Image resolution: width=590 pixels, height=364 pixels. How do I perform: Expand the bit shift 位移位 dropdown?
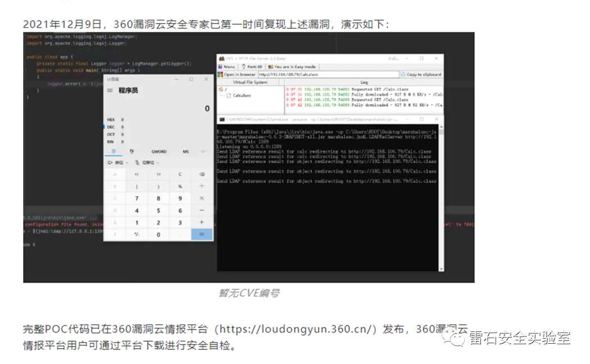(147, 162)
